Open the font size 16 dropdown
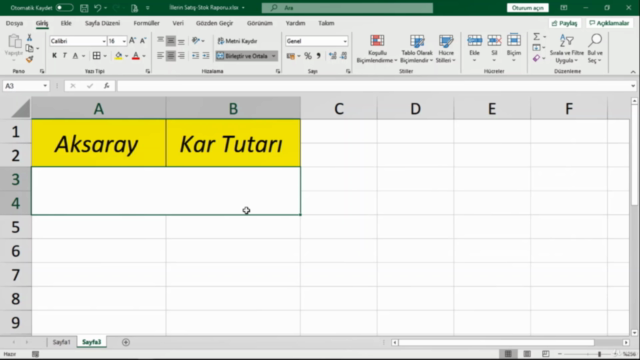Viewport: 640px width, 360px height. [x=124, y=41]
